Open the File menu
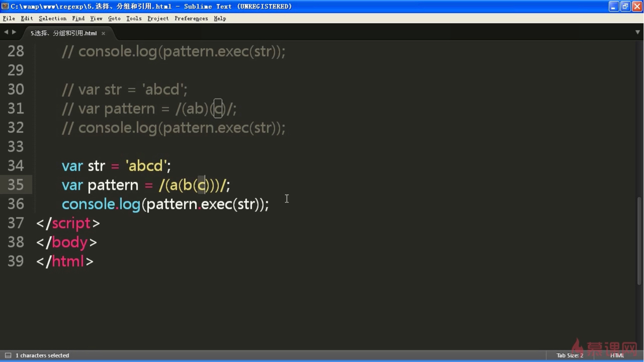 (x=9, y=18)
